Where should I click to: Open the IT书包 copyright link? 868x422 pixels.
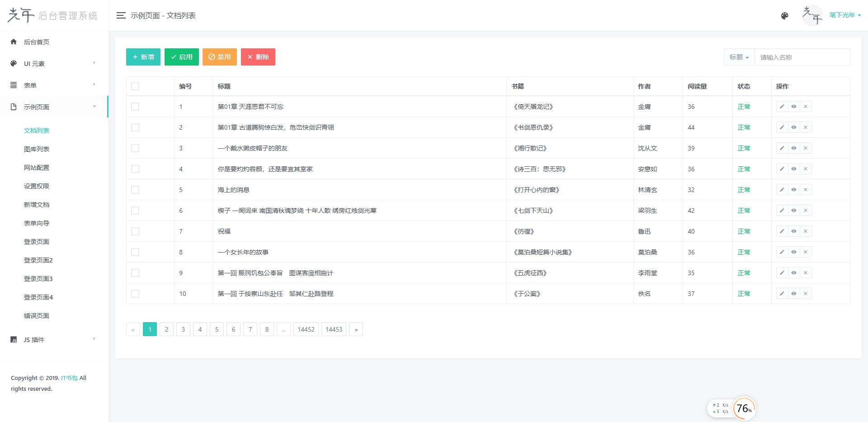coord(70,378)
